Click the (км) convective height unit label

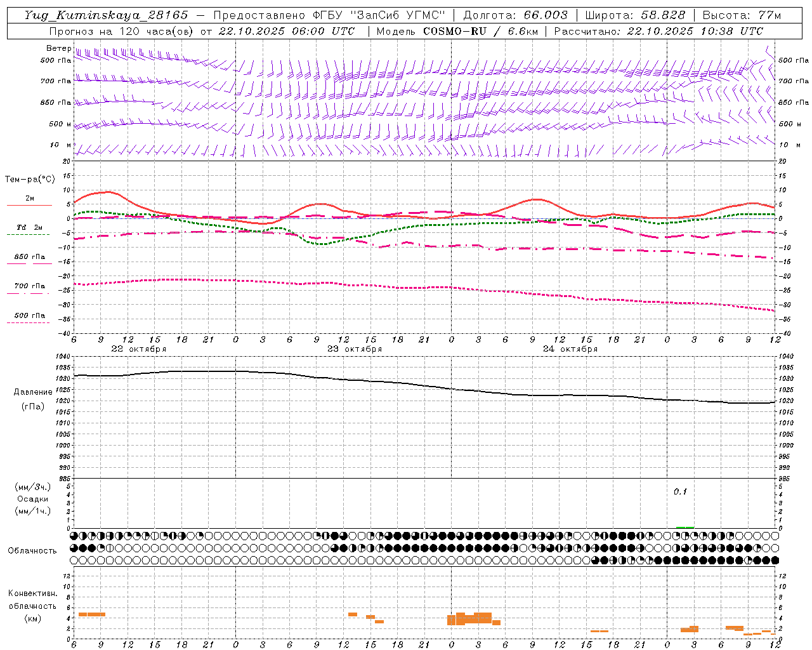coord(32,618)
